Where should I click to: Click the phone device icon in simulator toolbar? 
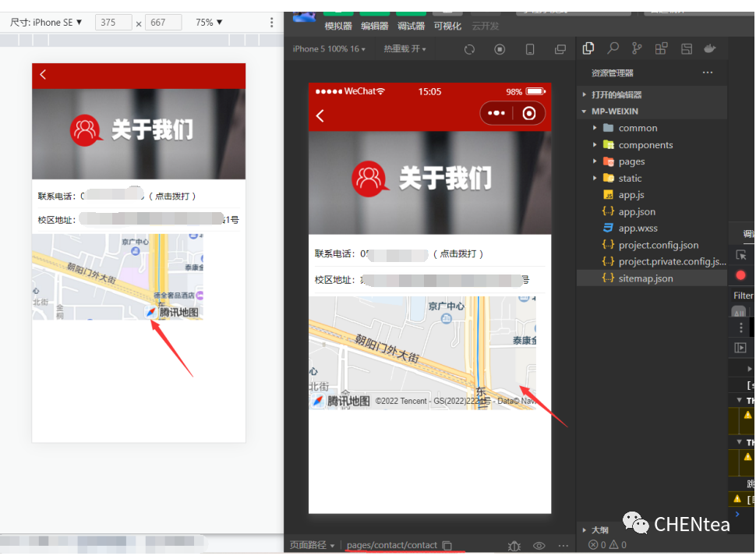[530, 49]
